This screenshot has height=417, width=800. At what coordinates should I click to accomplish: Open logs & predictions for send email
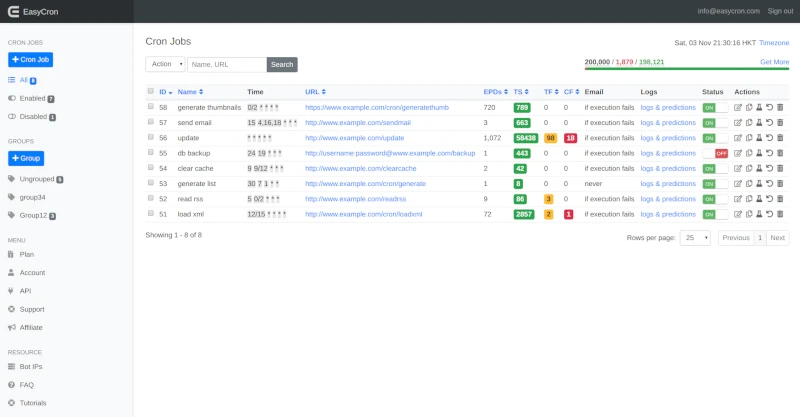click(x=668, y=123)
